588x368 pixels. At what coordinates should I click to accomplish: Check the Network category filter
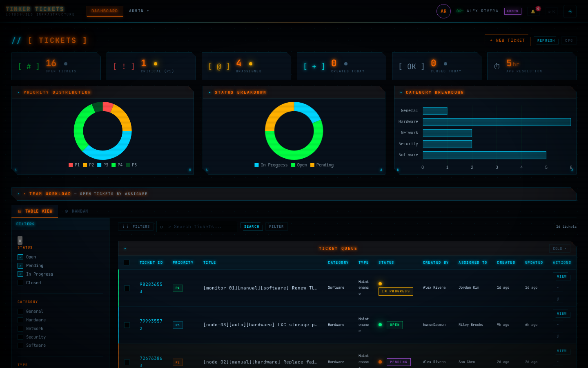(20, 329)
